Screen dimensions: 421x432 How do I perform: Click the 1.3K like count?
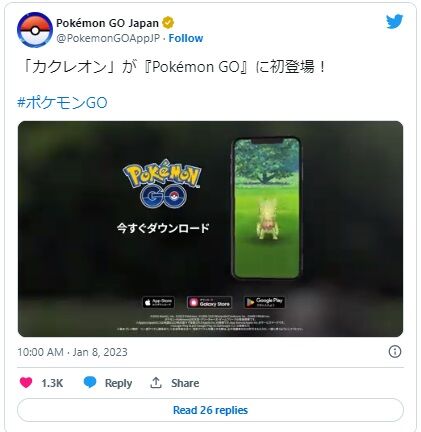point(52,383)
